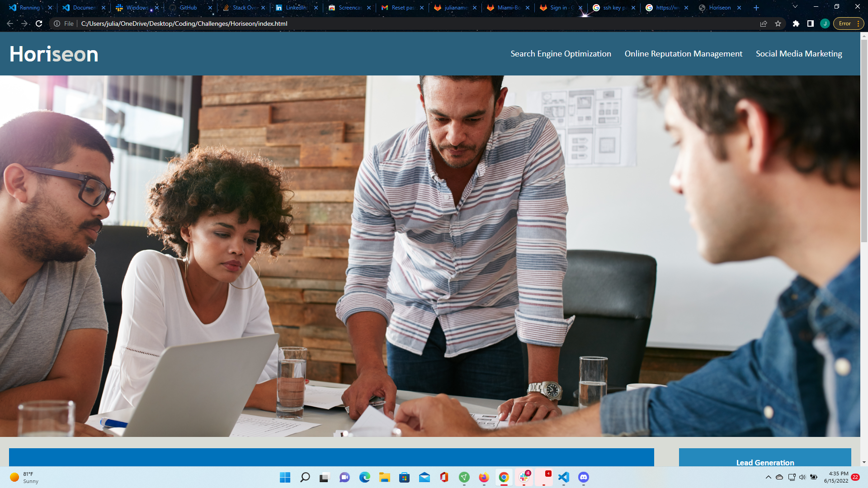868x488 pixels.
Task: Click the Social Media Marketing link
Action: [x=799, y=54]
